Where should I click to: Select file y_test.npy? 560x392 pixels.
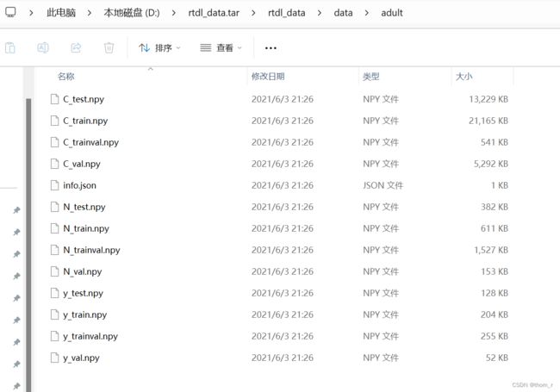(84, 293)
